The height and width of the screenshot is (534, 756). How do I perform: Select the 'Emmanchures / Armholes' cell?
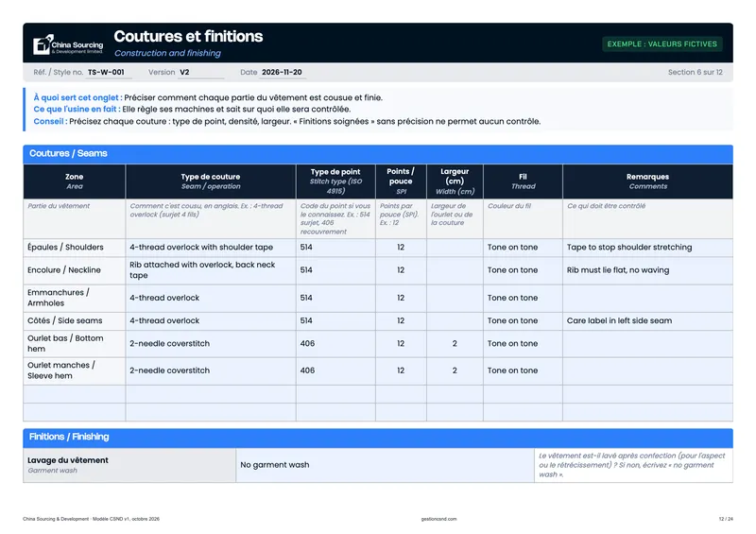pyautogui.click(x=75, y=298)
